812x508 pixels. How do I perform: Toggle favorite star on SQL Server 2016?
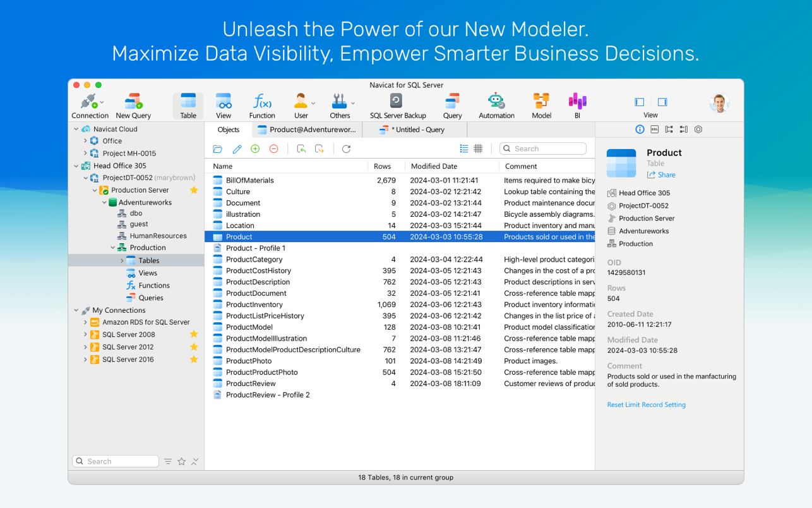point(194,359)
